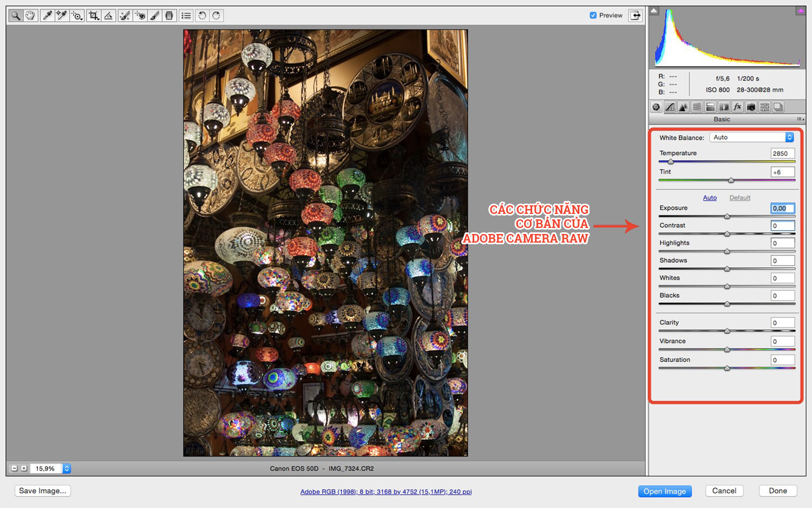812x508 pixels.
Task: Click the Open Image button
Action: coord(664,491)
